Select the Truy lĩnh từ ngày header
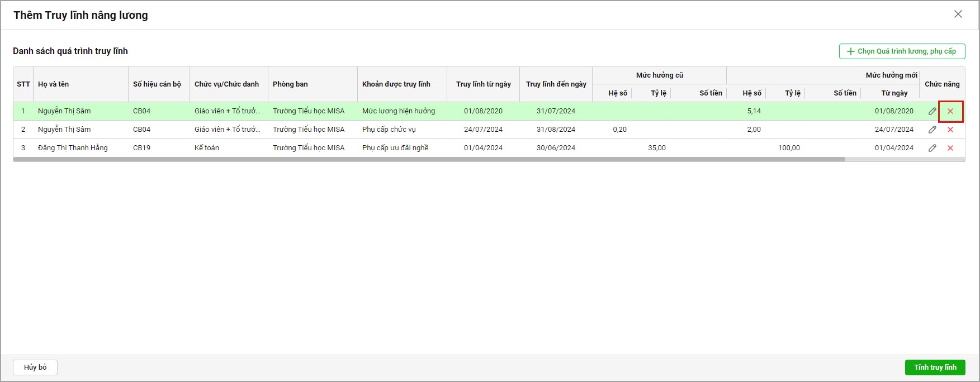The image size is (980, 382). pos(483,84)
